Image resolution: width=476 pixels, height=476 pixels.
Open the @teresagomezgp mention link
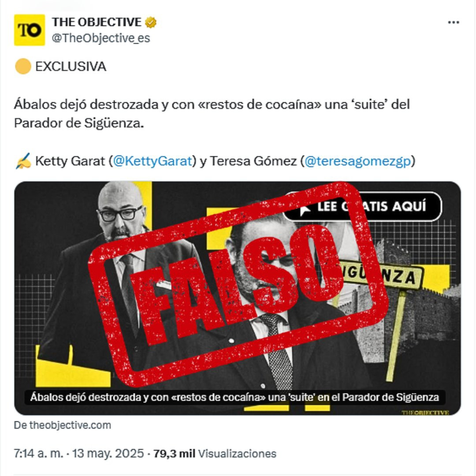tap(357, 161)
